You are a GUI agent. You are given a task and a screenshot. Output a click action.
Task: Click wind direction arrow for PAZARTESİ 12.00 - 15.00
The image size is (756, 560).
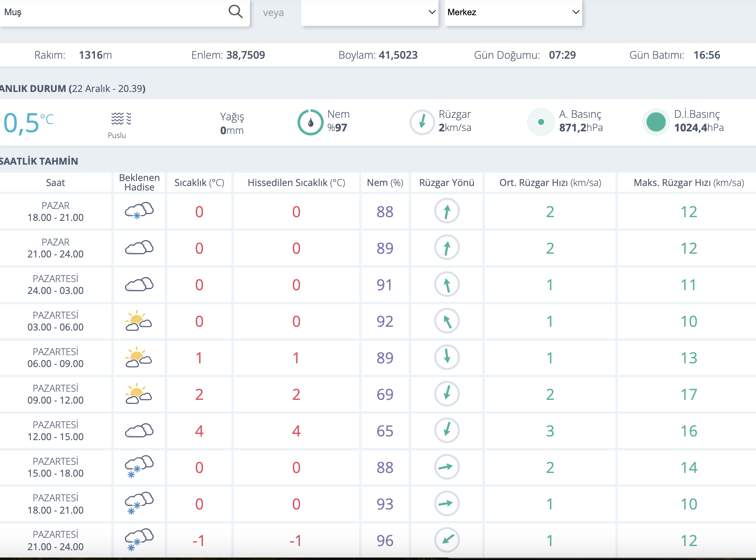pyautogui.click(x=447, y=430)
